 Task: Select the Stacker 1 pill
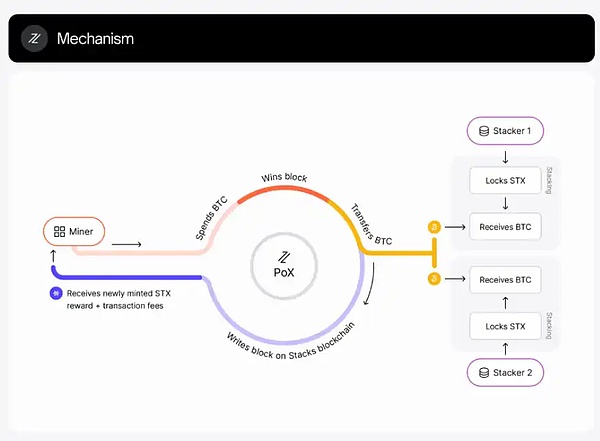click(510, 131)
